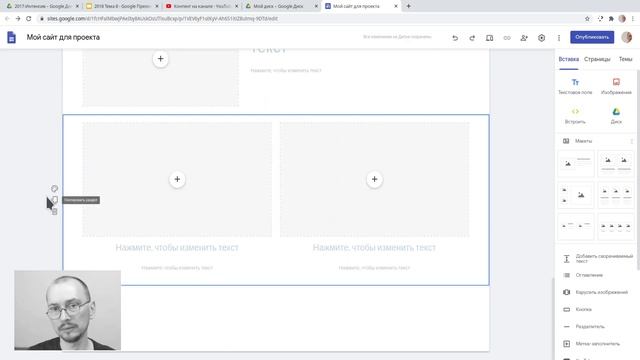This screenshot has width=640, height=360.
Task: Click the undo arrow in toolbar
Action: [x=455, y=38]
